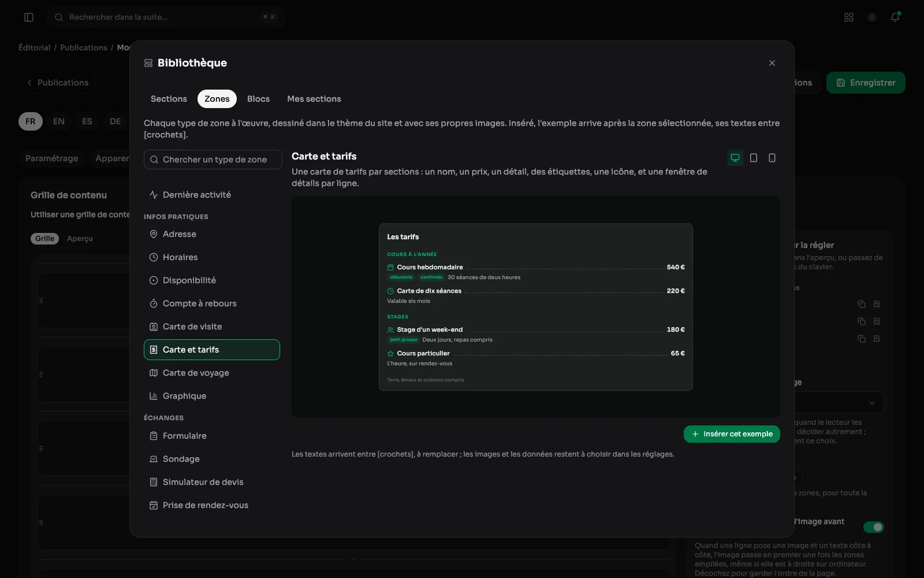
Task: Click Insérer cet exemple button
Action: click(x=732, y=434)
